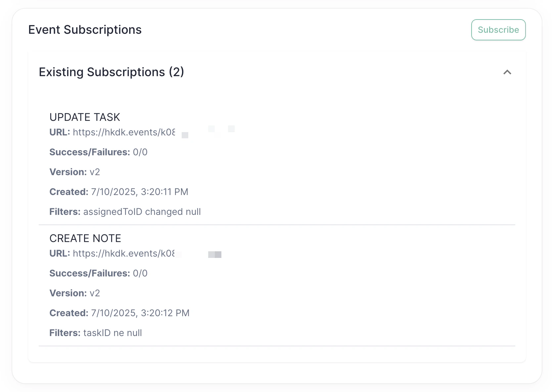Click the Event Subscriptions heading
Image resolution: width=552 pixels, height=392 pixels.
(85, 29)
